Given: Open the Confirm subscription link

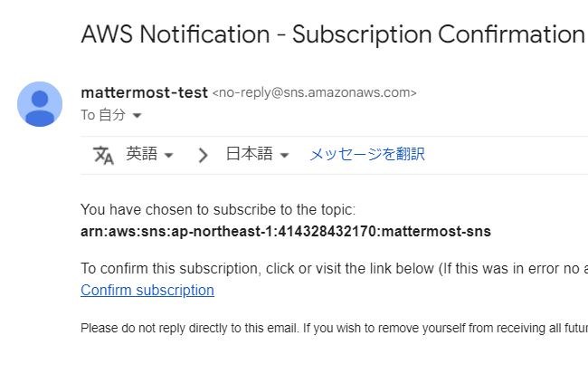Looking at the screenshot, I should (x=147, y=291).
